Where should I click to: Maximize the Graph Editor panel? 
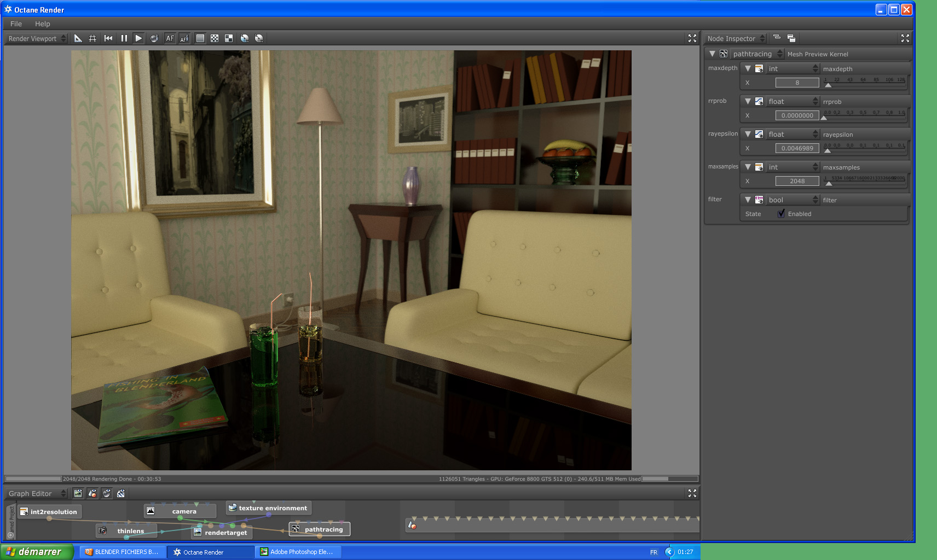[692, 493]
